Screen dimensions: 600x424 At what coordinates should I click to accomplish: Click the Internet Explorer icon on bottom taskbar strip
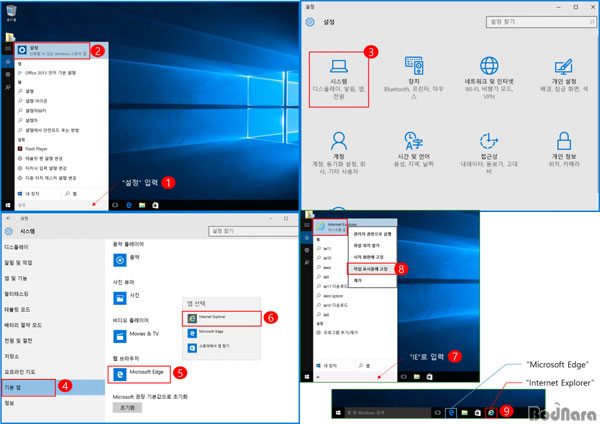click(x=491, y=412)
